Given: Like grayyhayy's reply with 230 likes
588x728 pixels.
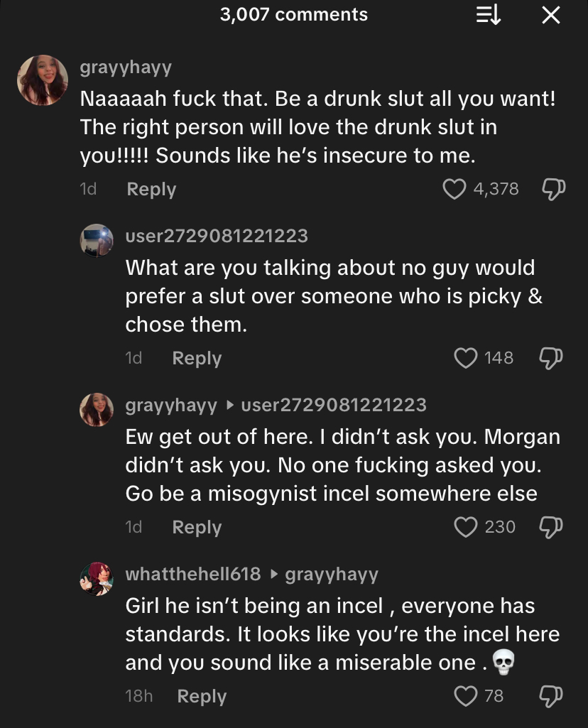Looking at the screenshot, I should [466, 527].
